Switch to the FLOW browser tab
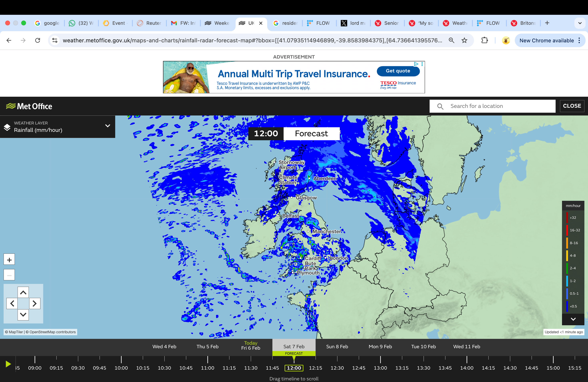Screen dimensions: 588x382 pyautogui.click(x=319, y=23)
